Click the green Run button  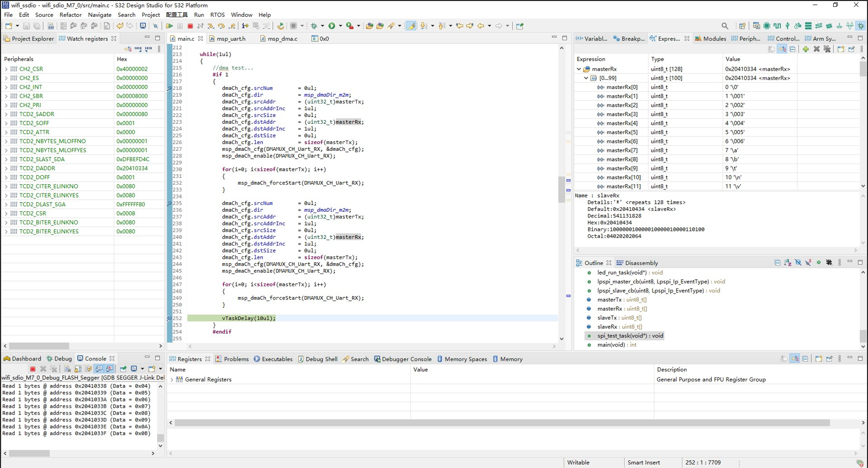tap(332, 26)
